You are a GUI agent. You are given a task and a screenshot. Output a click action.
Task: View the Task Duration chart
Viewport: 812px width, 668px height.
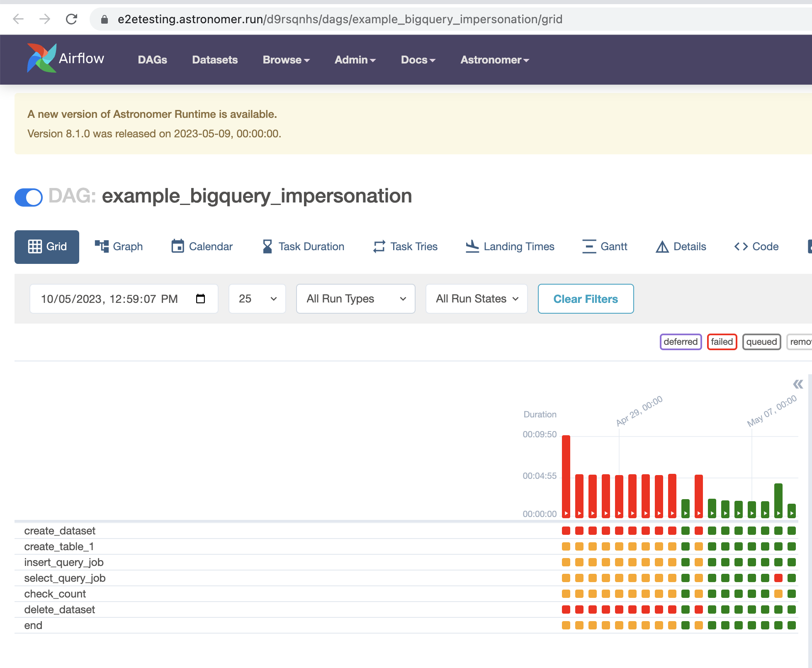point(303,246)
